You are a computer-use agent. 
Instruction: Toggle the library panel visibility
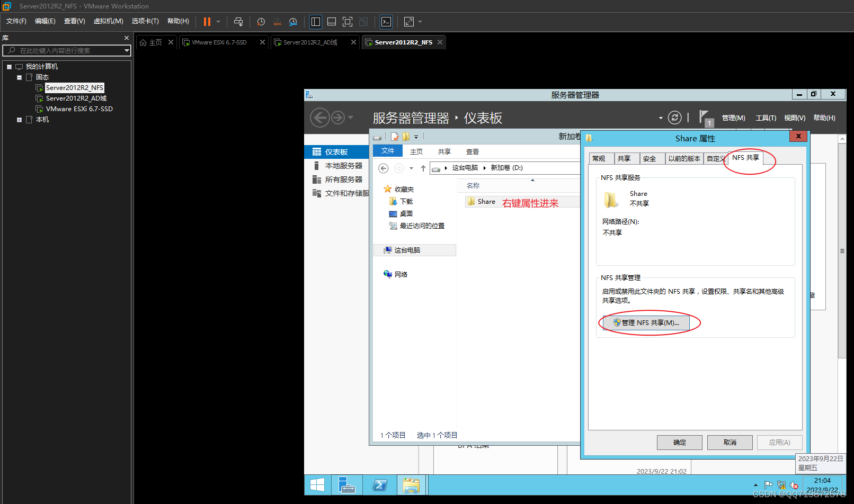pos(315,22)
